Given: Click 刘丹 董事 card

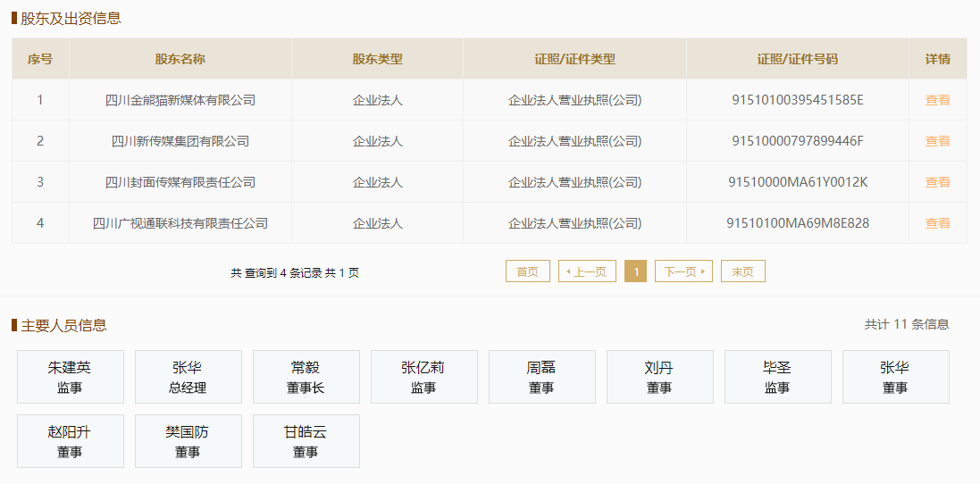Looking at the screenshot, I should 659,377.
